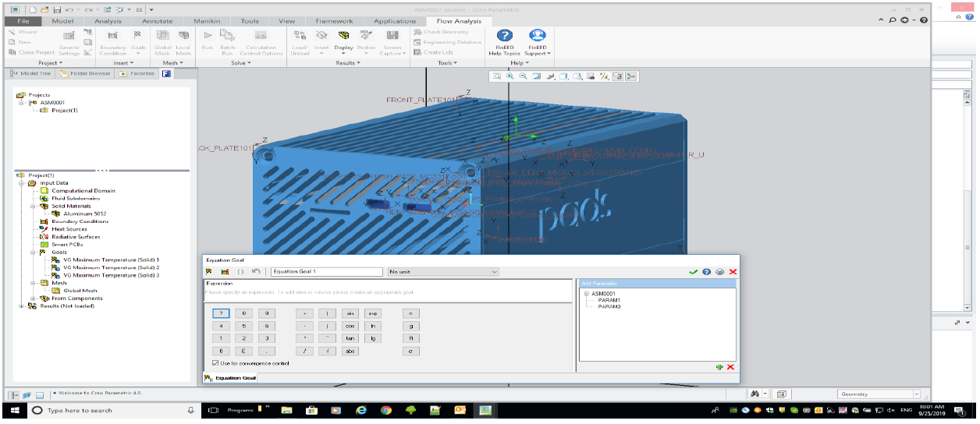This screenshot has width=980, height=424.
Task: Click the sin function button
Action: [x=350, y=313]
